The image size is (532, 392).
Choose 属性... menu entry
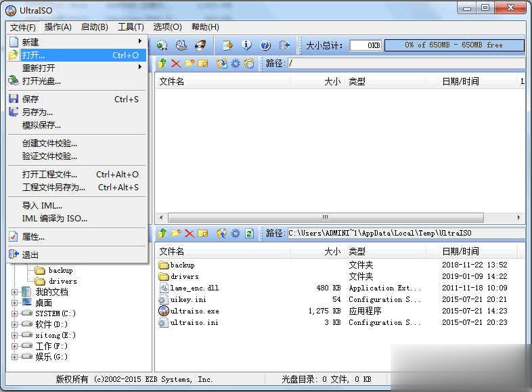[x=77, y=237]
